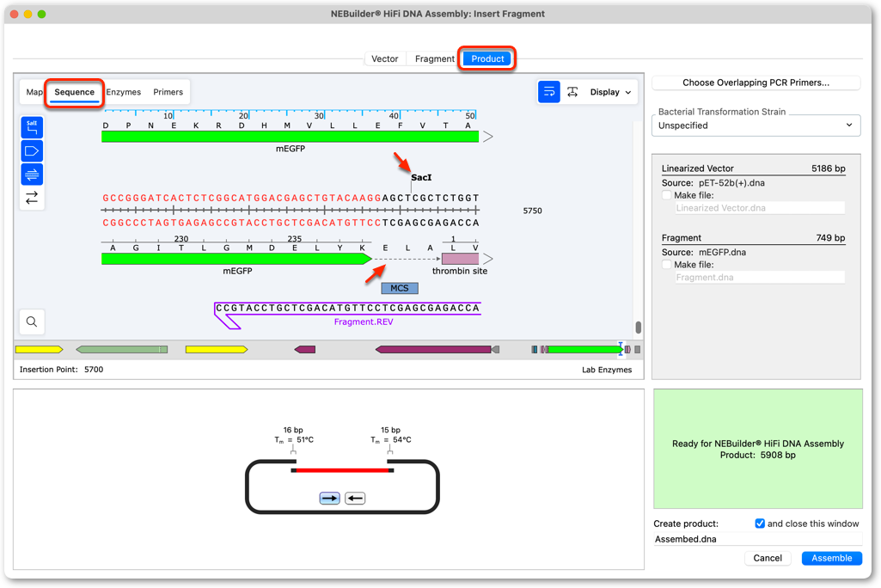This screenshot has height=588, width=881.
Task: Select the Sequence view tab
Action: [74, 92]
